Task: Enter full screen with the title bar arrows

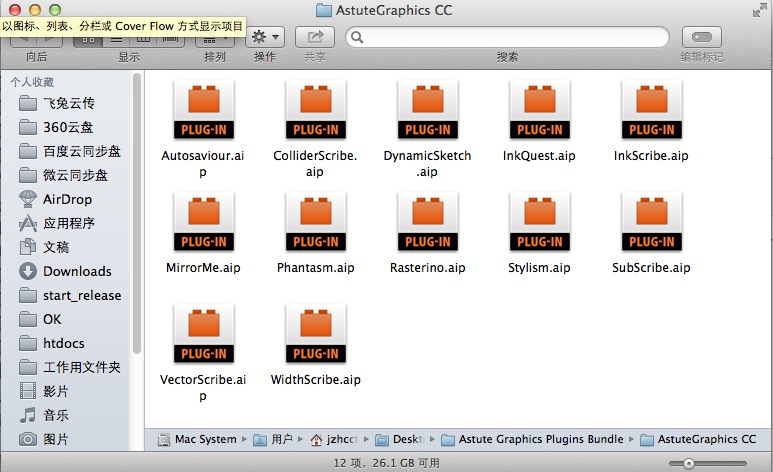Action: tap(759, 10)
